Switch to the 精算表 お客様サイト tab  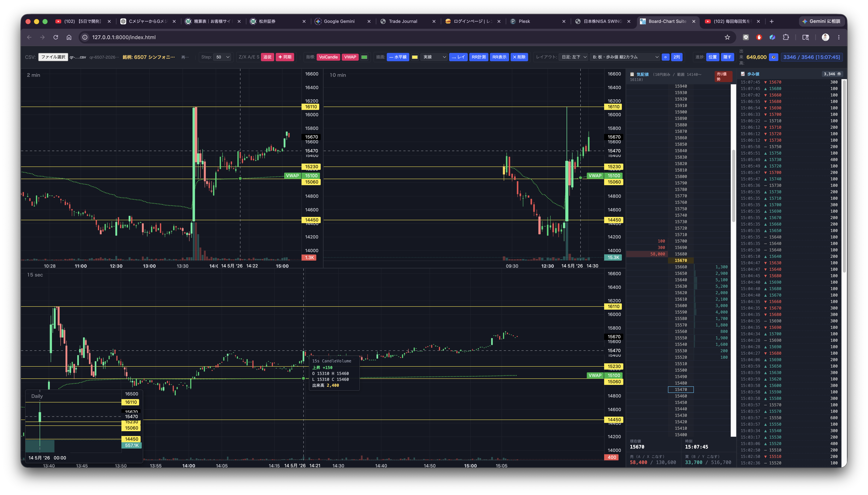213,21
